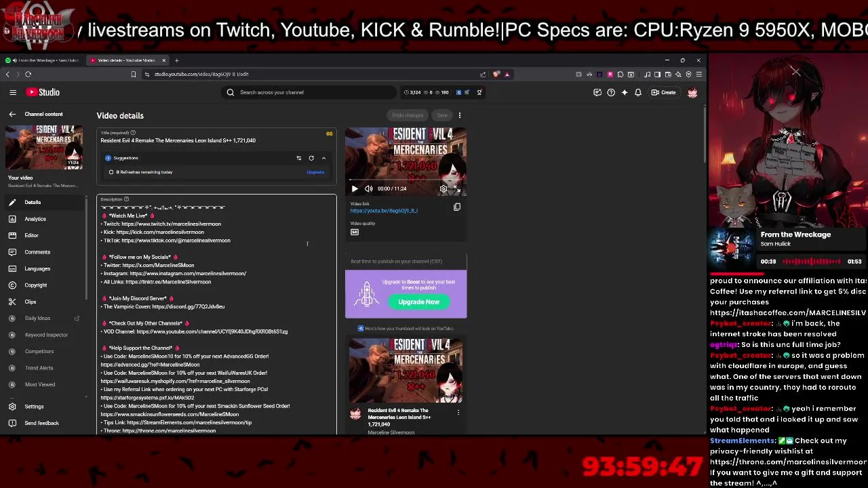Click the Undo changes button

(408, 115)
